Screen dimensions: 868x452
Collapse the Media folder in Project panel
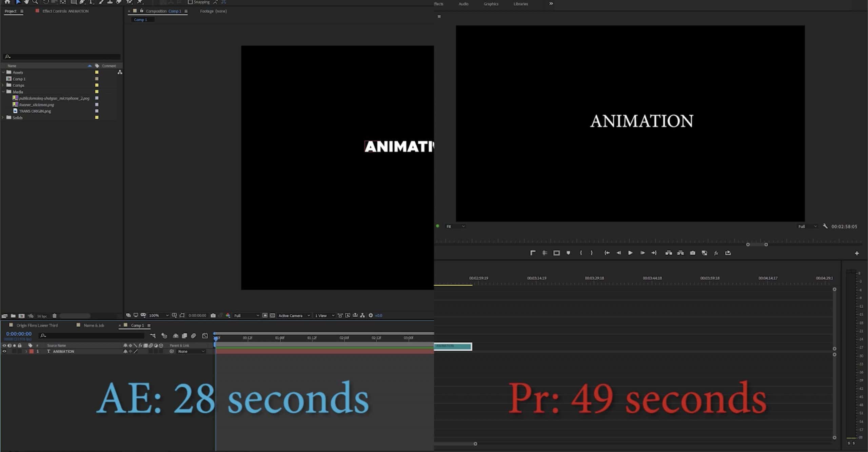[x=3, y=92]
